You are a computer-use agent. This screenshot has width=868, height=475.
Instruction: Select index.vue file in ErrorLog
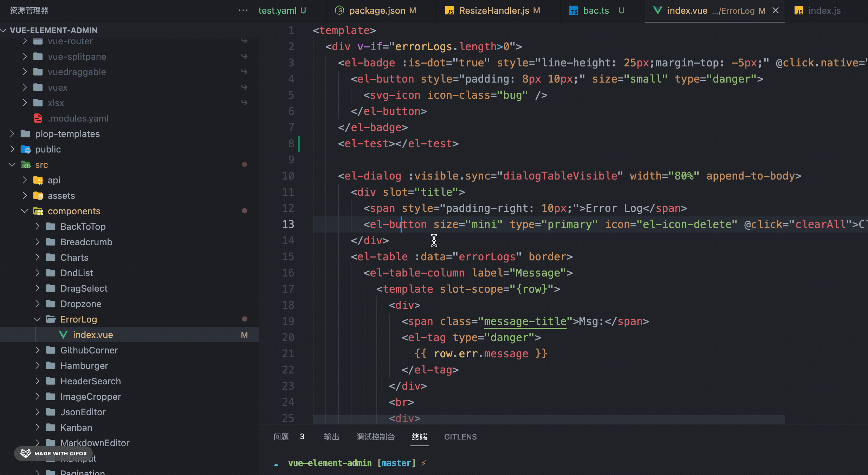click(x=93, y=334)
